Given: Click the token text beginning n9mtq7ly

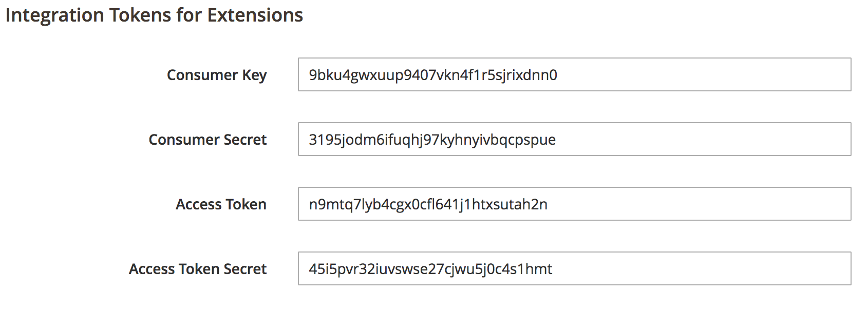Looking at the screenshot, I should (428, 204).
